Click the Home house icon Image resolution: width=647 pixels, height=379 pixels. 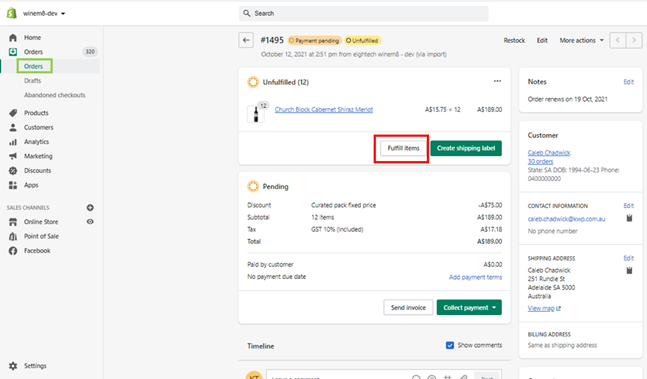pos(13,38)
